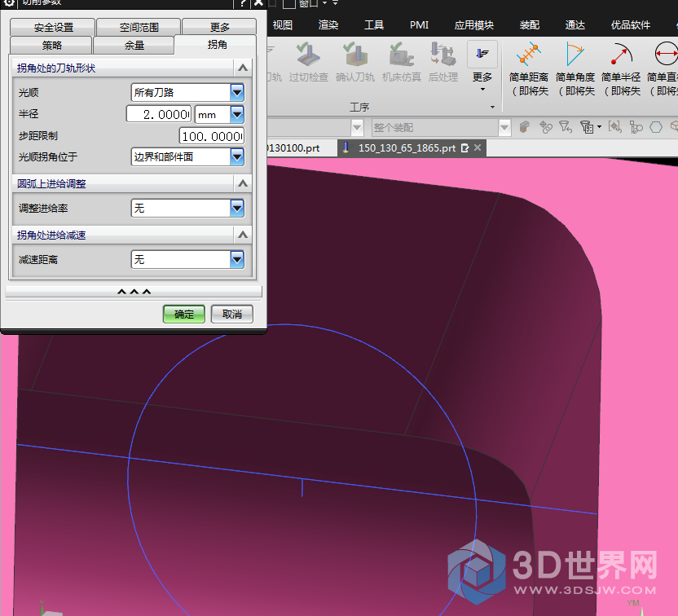Switch to the 更多 dialog tab
Image resolution: width=678 pixels, height=616 pixels.
tap(219, 27)
